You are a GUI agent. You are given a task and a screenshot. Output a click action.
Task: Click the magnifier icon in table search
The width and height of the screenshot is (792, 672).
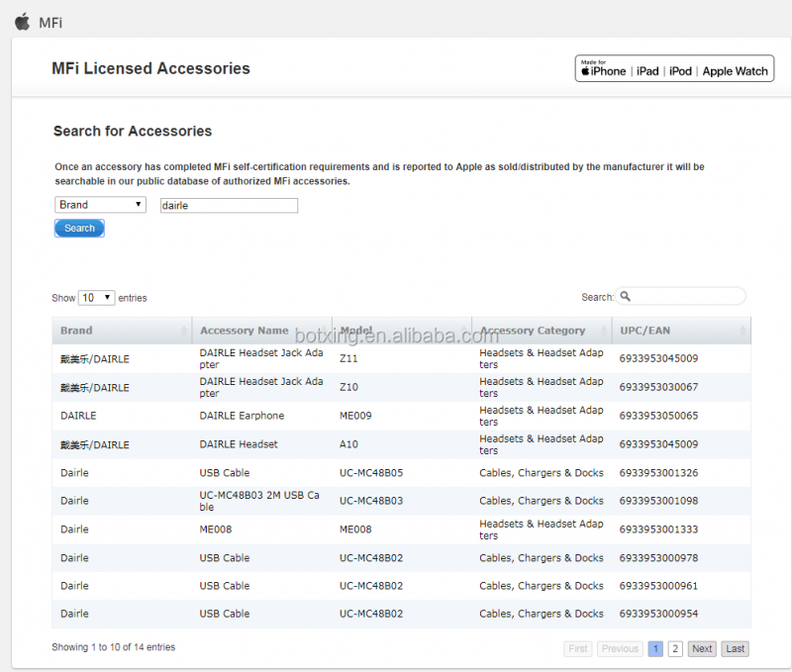[x=626, y=297]
